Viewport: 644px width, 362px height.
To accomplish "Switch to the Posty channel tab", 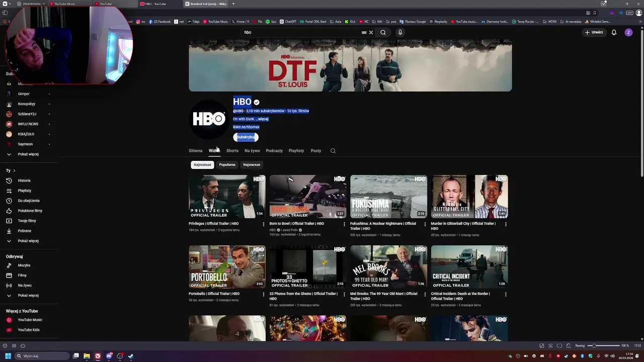I will point(316,151).
